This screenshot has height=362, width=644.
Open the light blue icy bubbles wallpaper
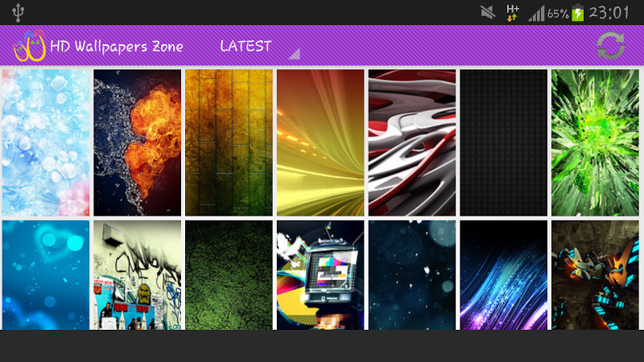[x=46, y=142]
